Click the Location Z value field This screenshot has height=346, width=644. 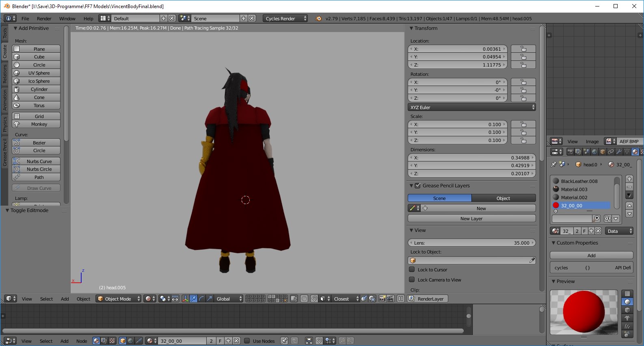click(457, 65)
